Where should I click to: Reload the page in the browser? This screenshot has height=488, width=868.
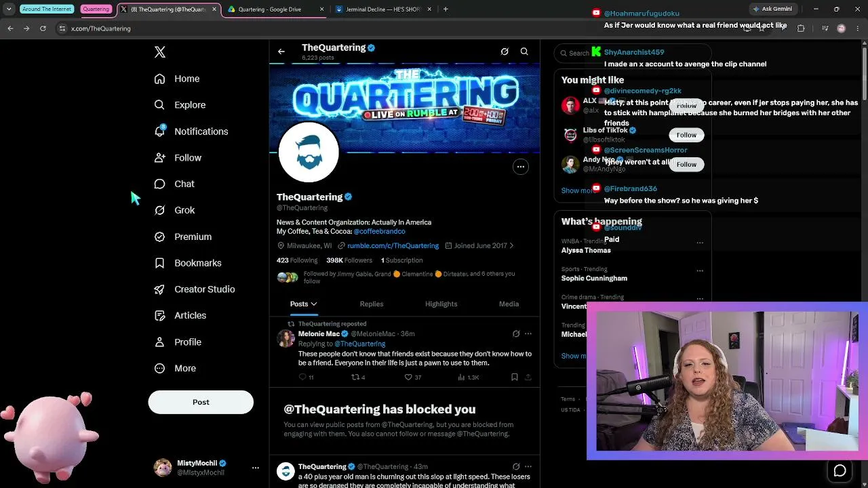pyautogui.click(x=43, y=28)
